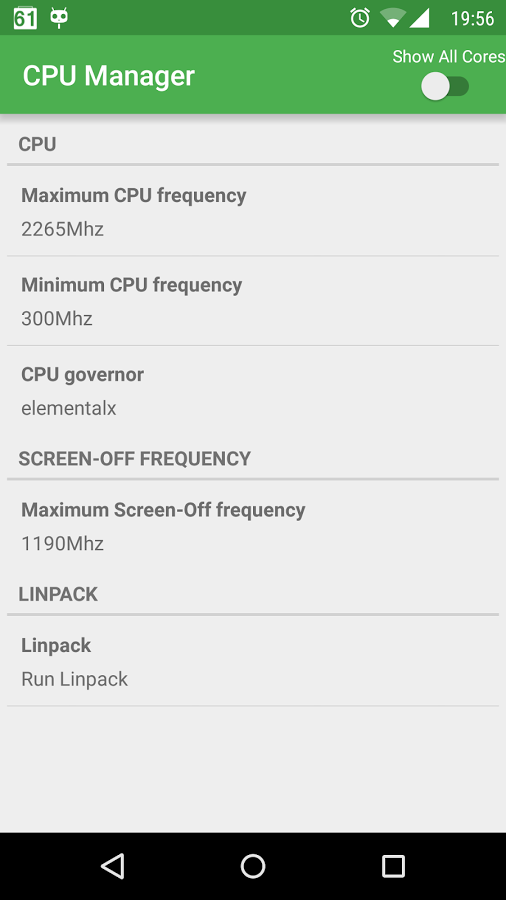Select the 300Mhz minimum value
This screenshot has width=506, height=900.
point(57,319)
